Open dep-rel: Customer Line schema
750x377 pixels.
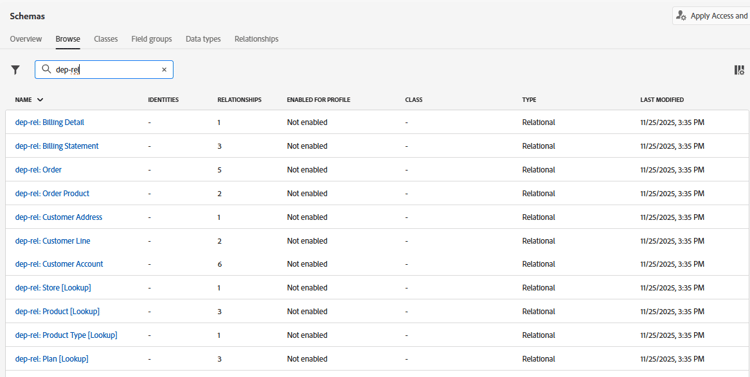point(53,241)
